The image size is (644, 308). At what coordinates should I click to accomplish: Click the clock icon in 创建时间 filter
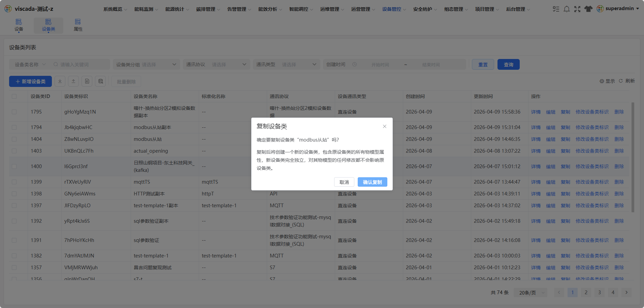coord(355,64)
